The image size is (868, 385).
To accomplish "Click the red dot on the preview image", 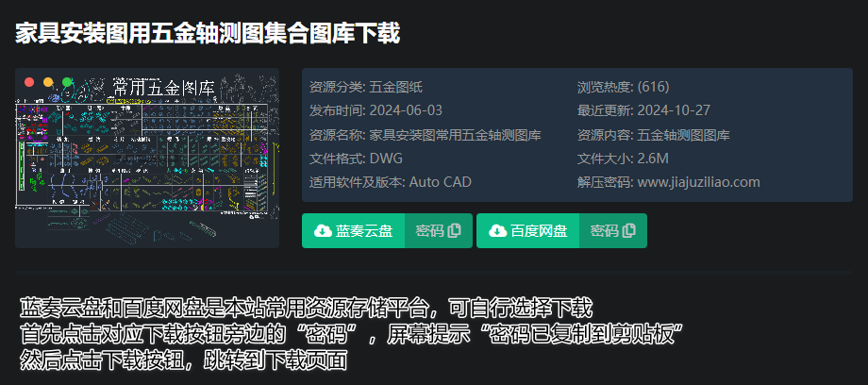I will coord(30,82).
